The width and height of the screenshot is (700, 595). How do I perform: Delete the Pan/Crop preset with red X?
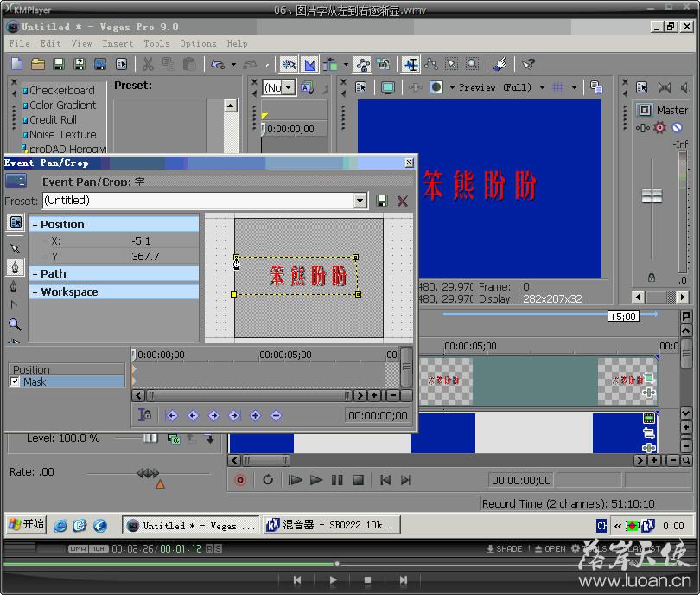point(403,201)
